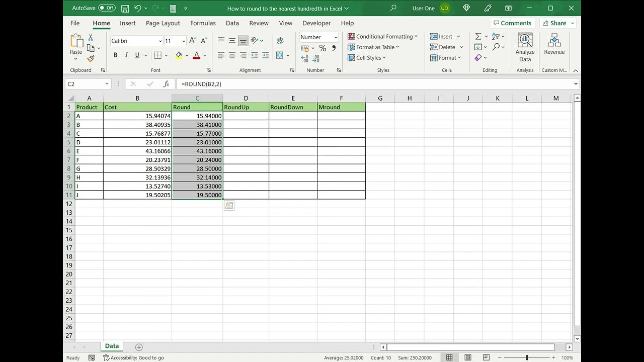Click the Delete cells button

[443, 47]
